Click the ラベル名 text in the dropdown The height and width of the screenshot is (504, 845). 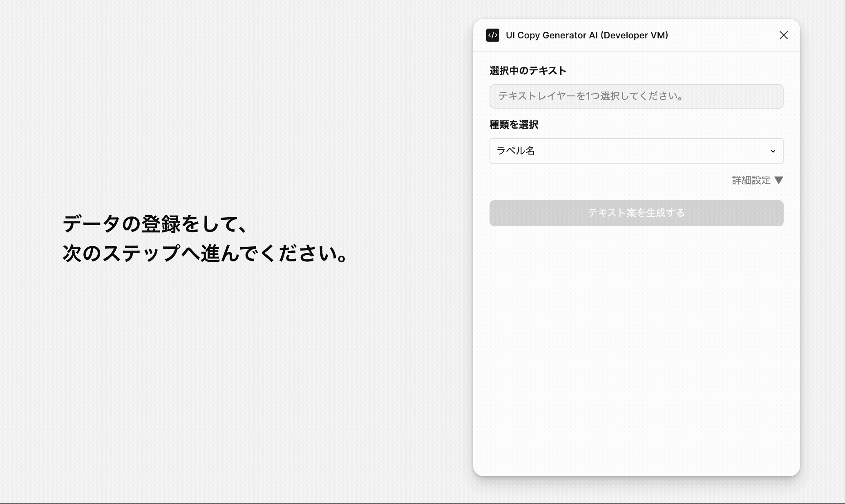[x=516, y=151]
